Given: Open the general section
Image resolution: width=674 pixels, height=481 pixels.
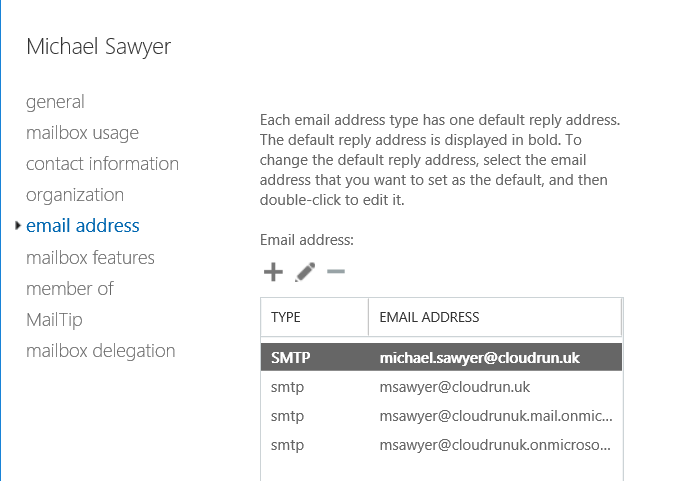Looking at the screenshot, I should pyautogui.click(x=55, y=102).
